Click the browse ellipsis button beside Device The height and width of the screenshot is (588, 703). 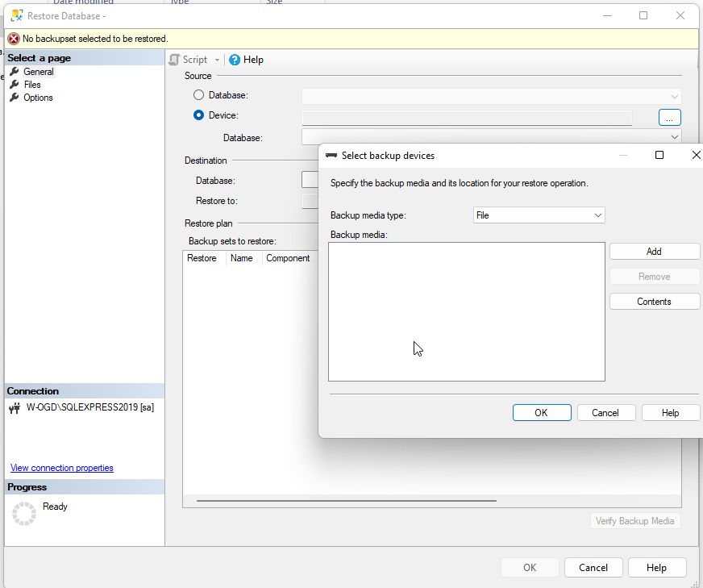tap(669, 117)
